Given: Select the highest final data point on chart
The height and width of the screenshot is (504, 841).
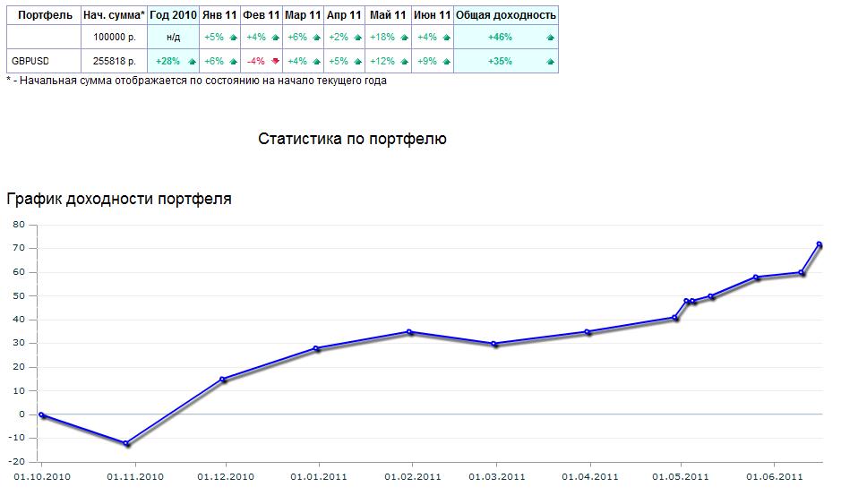Looking at the screenshot, I should (x=819, y=244).
